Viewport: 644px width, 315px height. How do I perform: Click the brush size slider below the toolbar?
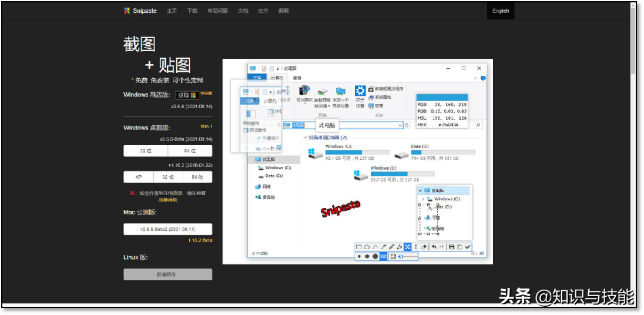point(408,256)
